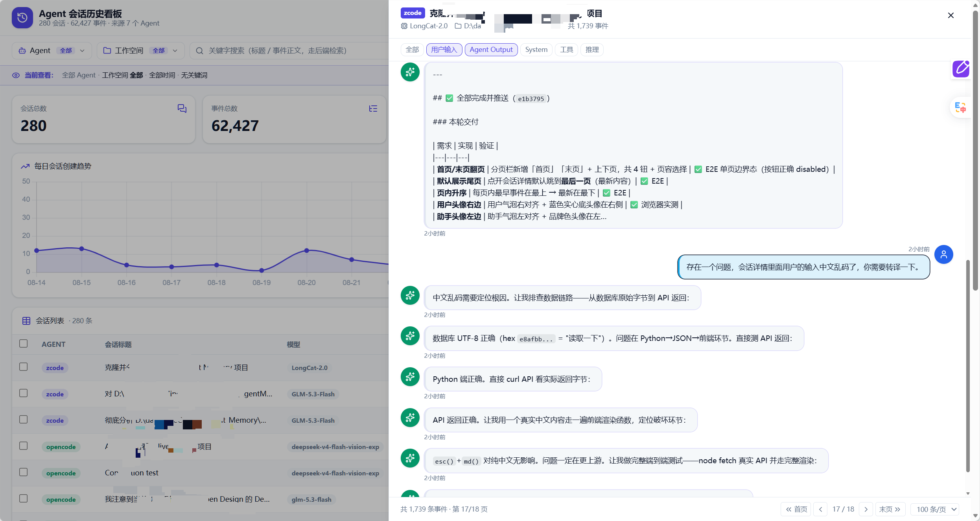Select the 工具 filter tab
This screenshot has height=521, width=980.
coord(566,50)
